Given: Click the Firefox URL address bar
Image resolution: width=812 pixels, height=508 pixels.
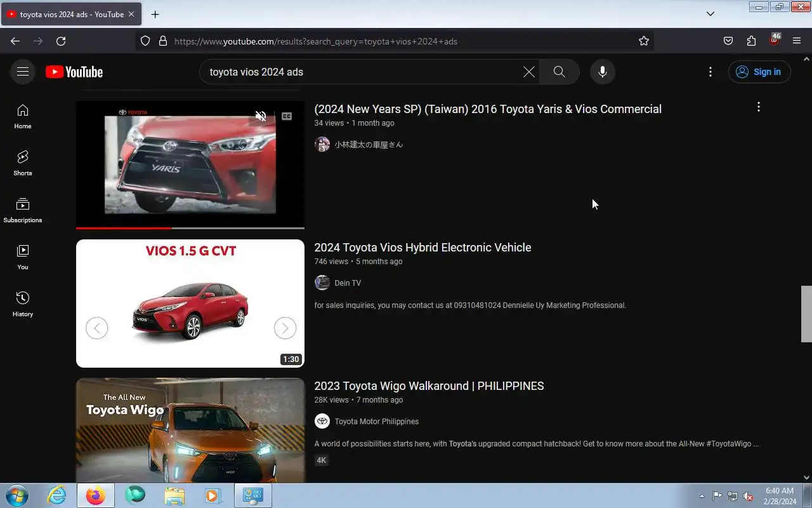Looking at the screenshot, I should point(395,41).
